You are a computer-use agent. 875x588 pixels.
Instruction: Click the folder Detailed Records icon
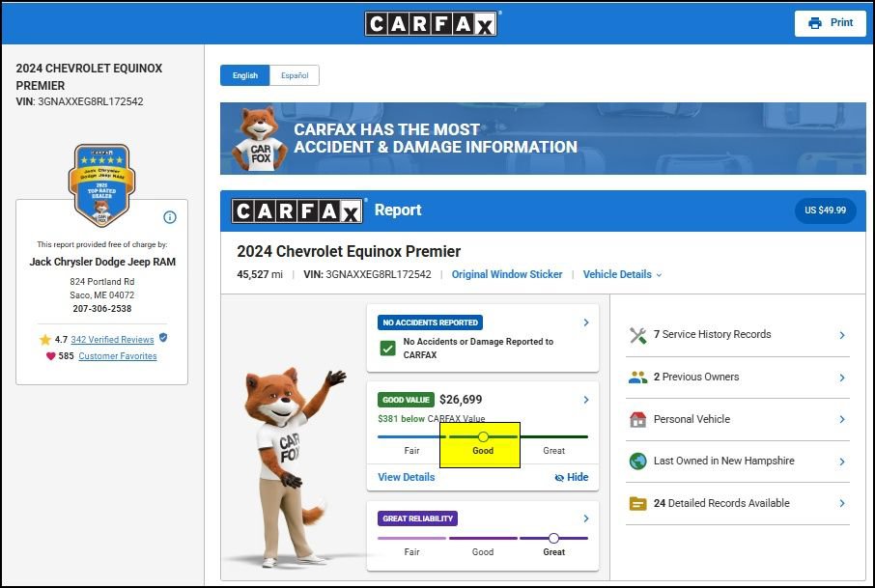point(637,503)
